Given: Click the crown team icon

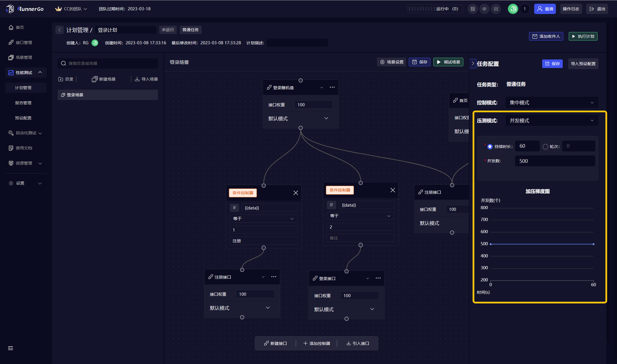Looking at the screenshot, I should tap(59, 9).
